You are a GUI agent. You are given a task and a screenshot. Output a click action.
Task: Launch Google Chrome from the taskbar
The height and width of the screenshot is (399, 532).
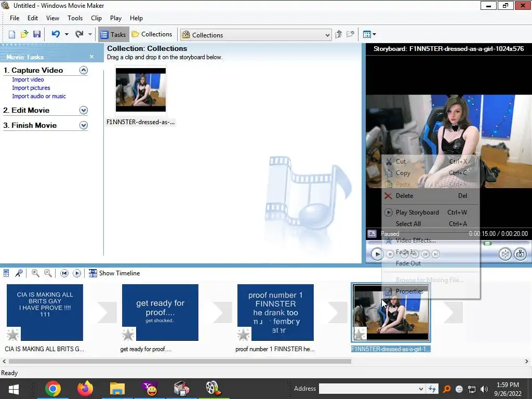point(53,389)
